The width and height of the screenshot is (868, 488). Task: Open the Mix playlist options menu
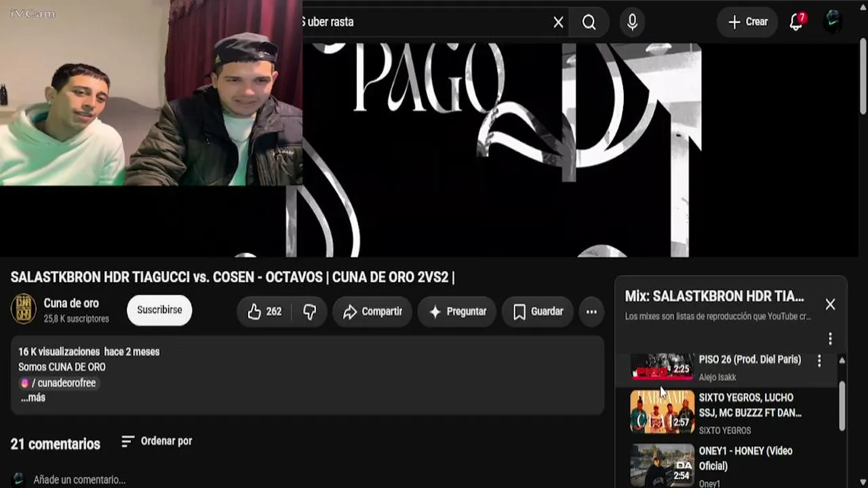(x=830, y=338)
